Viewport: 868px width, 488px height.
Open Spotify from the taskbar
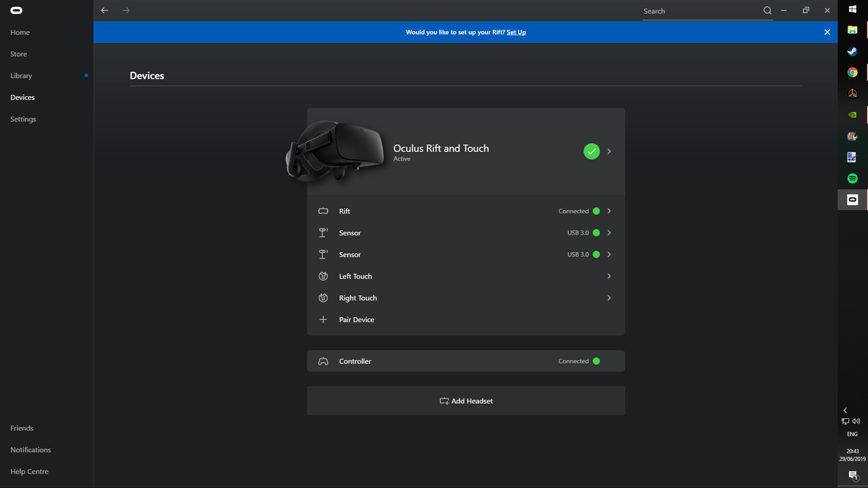(852, 178)
